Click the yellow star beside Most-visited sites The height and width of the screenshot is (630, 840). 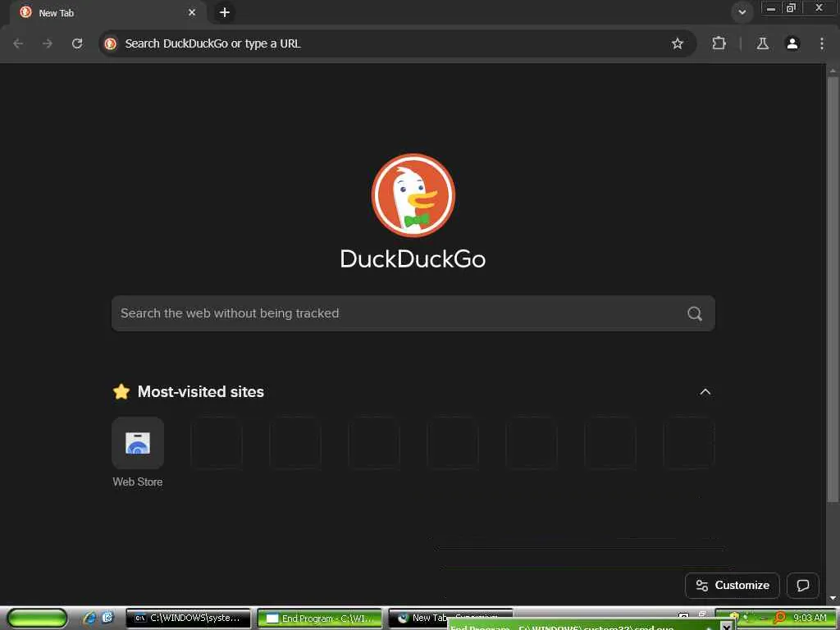[121, 391]
